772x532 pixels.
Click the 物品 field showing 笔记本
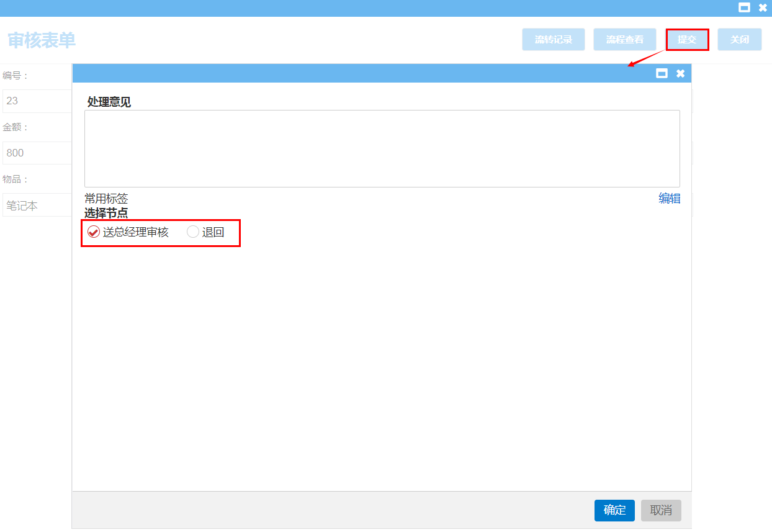click(x=37, y=205)
